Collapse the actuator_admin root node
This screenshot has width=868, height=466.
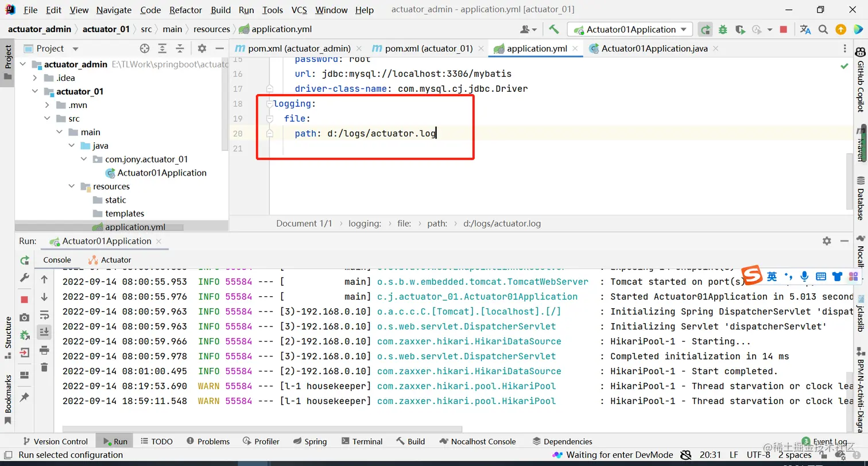pyautogui.click(x=24, y=64)
